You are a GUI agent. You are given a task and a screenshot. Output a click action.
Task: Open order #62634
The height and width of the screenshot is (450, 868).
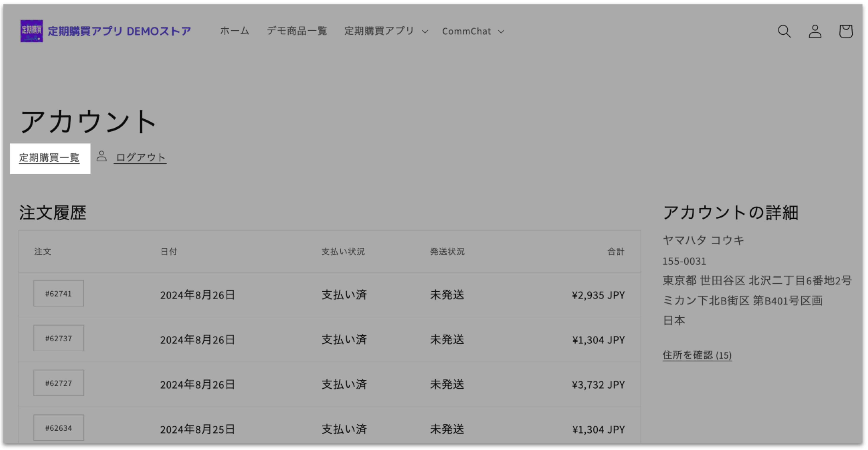(x=59, y=428)
